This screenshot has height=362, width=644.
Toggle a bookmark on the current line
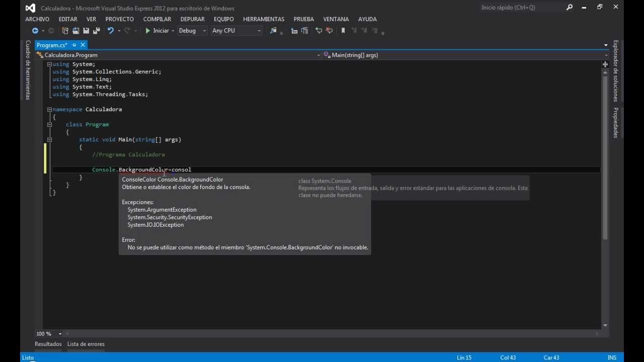click(343, 31)
